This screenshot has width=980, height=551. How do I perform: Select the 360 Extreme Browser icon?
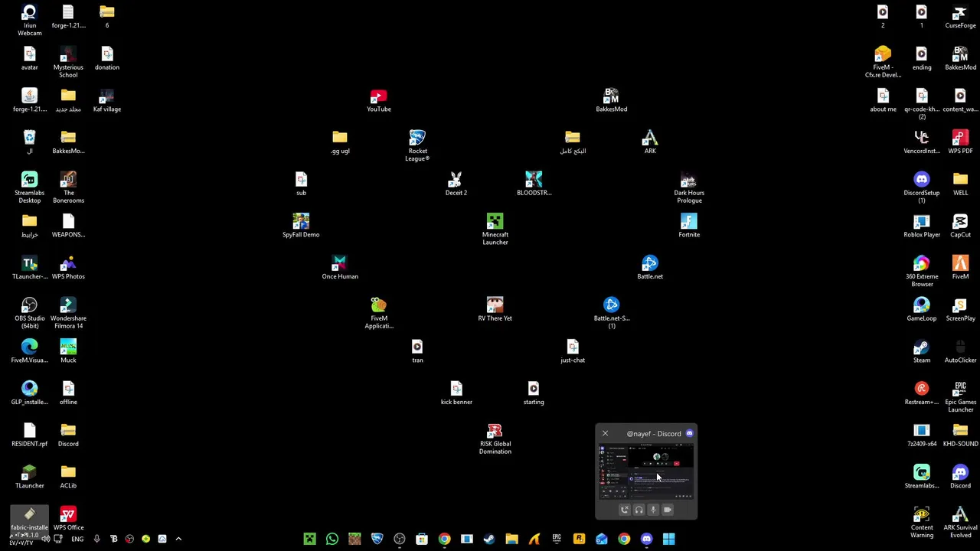(921, 271)
